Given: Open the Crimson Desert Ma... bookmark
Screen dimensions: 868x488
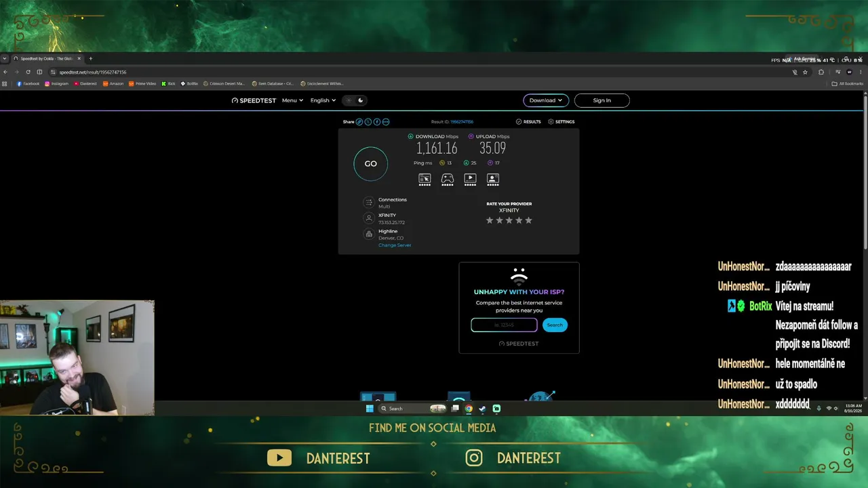Looking at the screenshot, I should click(224, 84).
